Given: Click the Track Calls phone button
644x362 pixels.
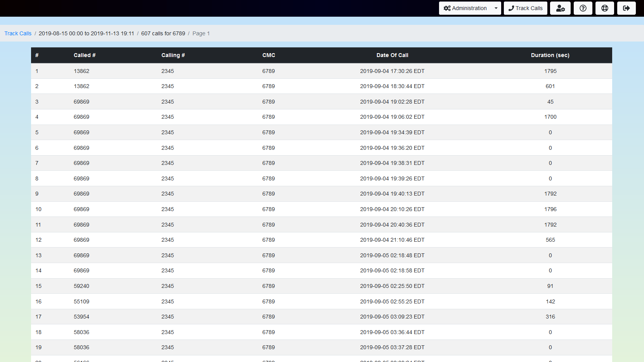Looking at the screenshot, I should coord(525,8).
